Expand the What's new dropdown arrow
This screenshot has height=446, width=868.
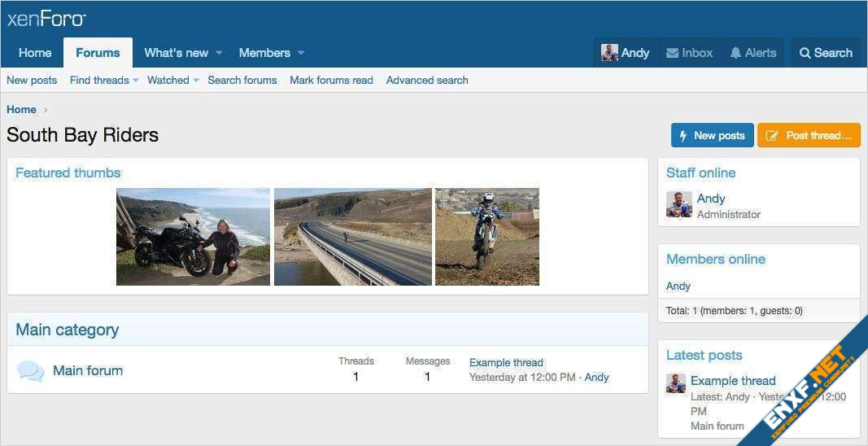click(218, 53)
